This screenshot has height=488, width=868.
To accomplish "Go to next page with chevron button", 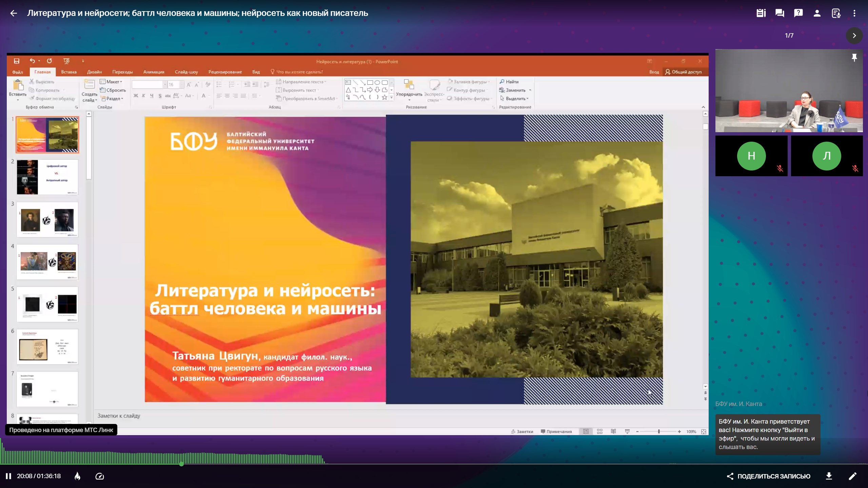I will point(854,36).
